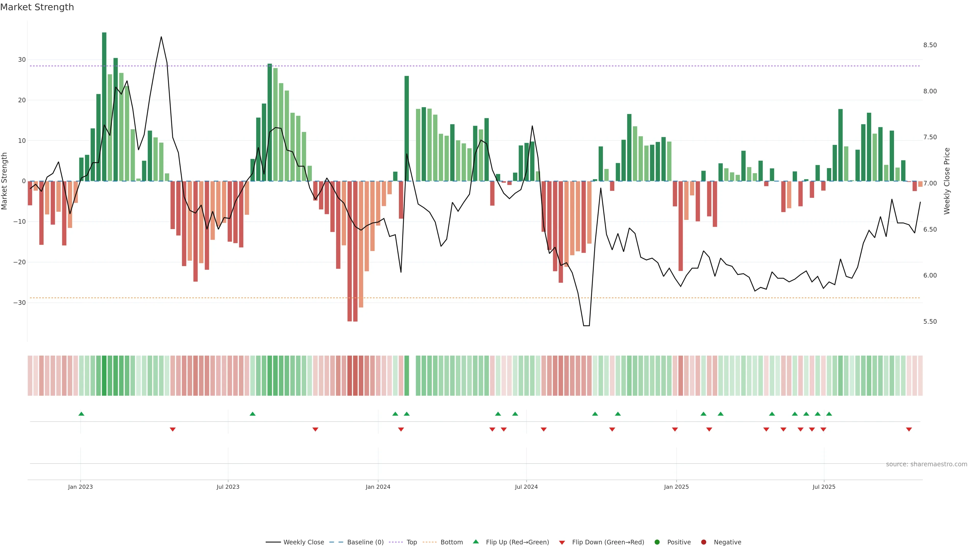980x551 pixels.
Task: Click the Weekly Close Price axis title
Action: click(947, 181)
